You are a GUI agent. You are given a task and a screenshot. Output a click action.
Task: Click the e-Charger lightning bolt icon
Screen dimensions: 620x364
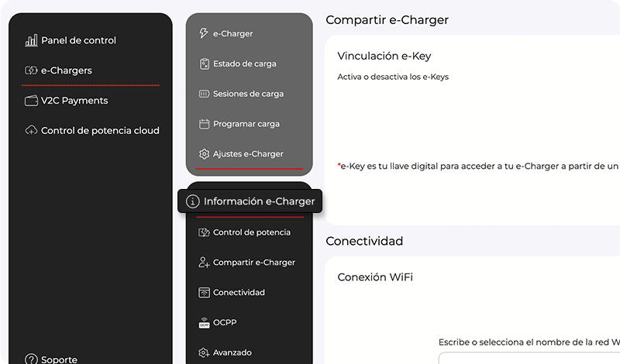click(205, 33)
